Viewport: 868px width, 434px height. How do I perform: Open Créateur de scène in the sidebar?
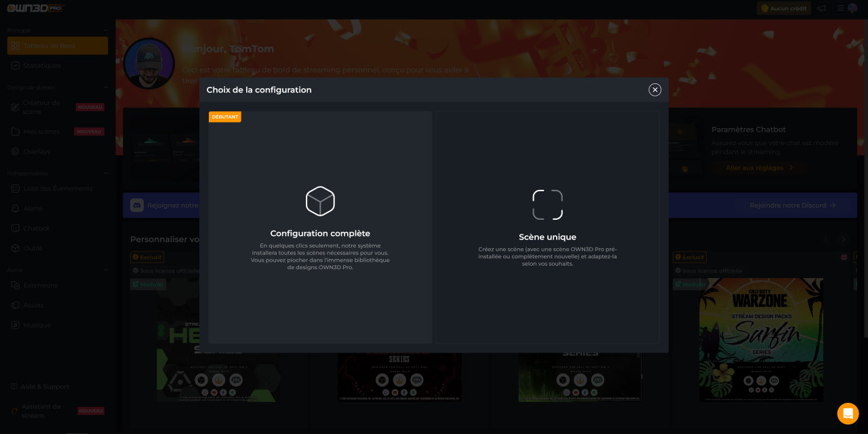click(58, 107)
